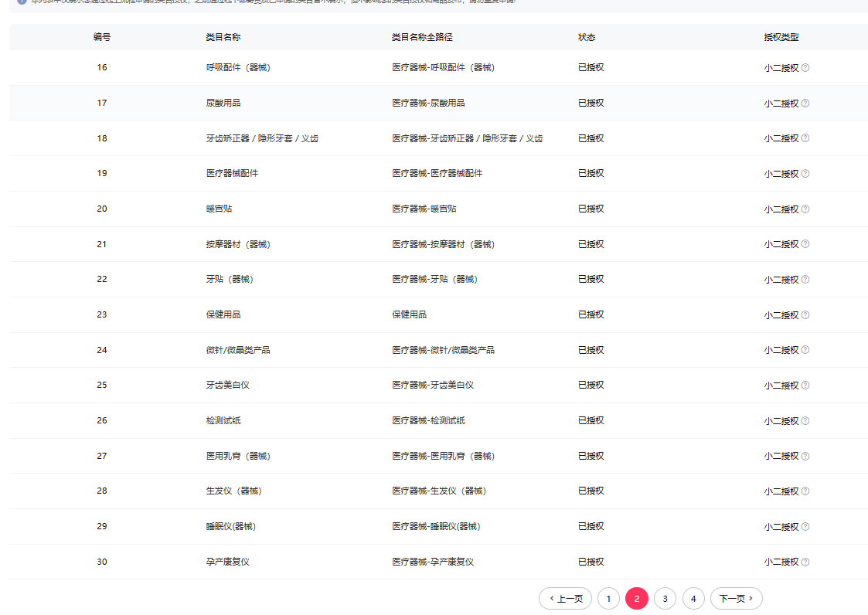Jump to page 3 in pagination

pos(665,599)
